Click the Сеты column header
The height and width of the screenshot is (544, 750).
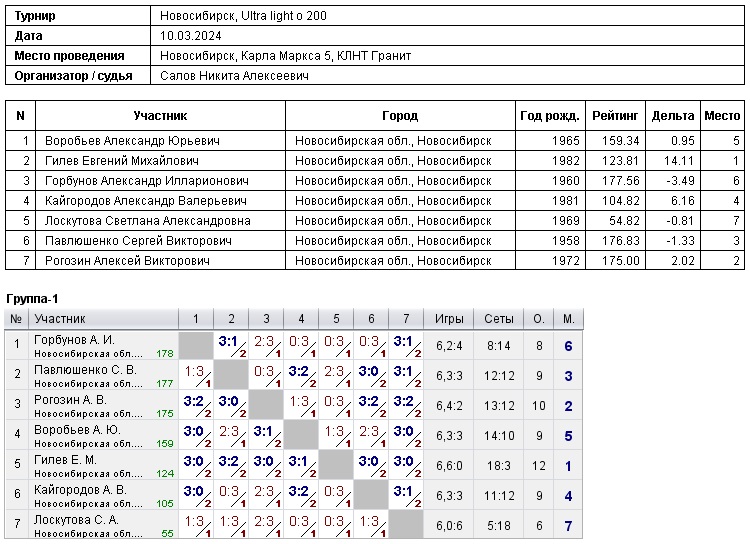pos(499,319)
